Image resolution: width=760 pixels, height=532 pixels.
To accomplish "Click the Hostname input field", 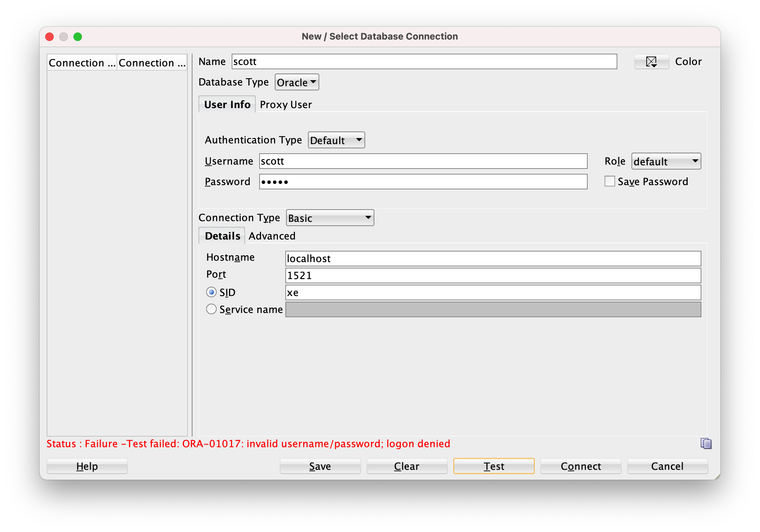I will click(x=493, y=259).
